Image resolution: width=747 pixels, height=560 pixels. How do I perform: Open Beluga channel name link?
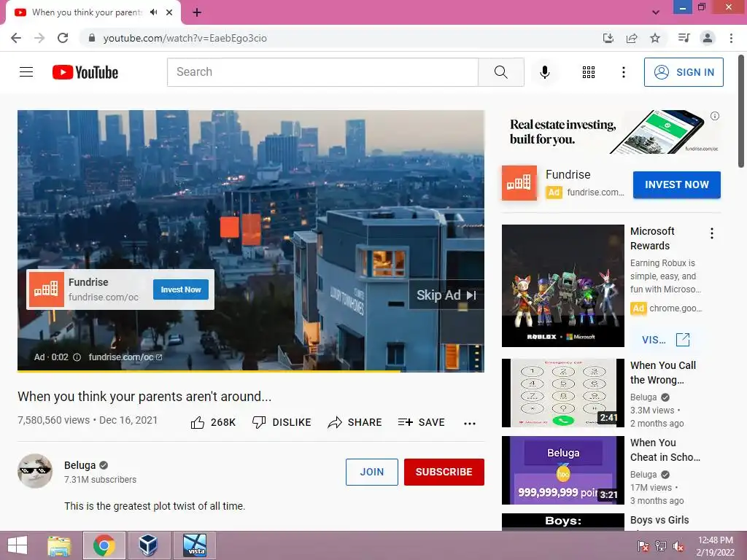(x=80, y=465)
